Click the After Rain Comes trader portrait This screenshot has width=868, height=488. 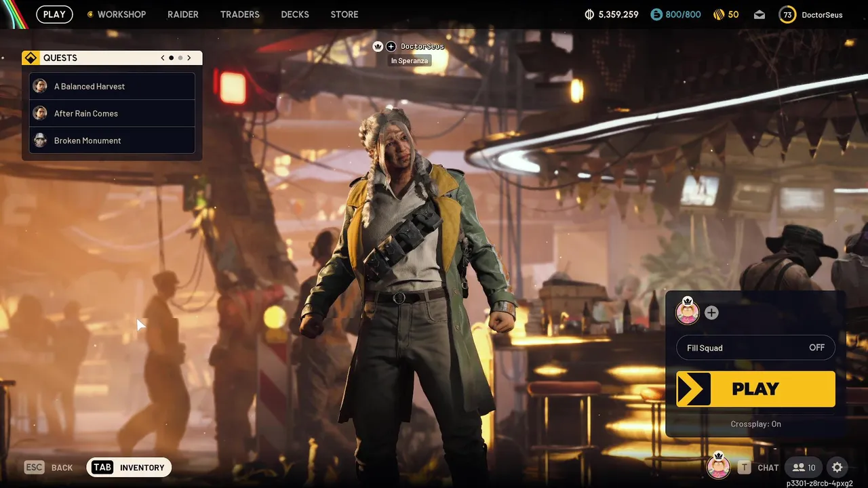(x=40, y=113)
